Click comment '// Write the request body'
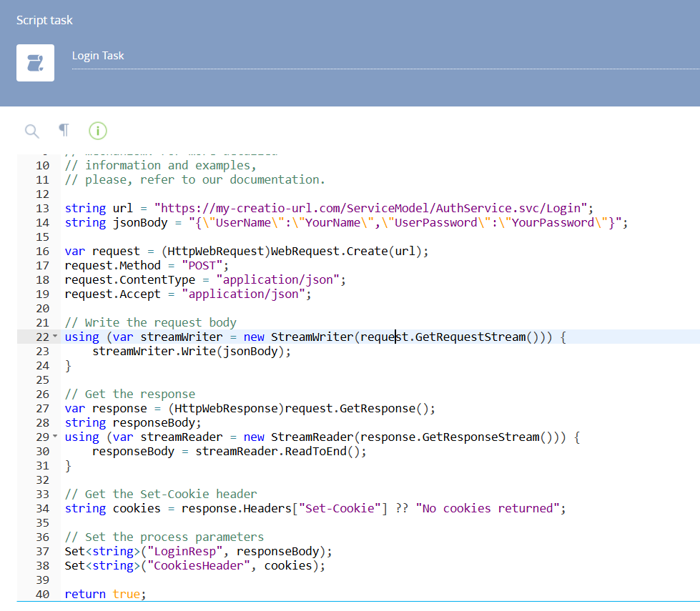Screen dimensions: 700x611 150,323
